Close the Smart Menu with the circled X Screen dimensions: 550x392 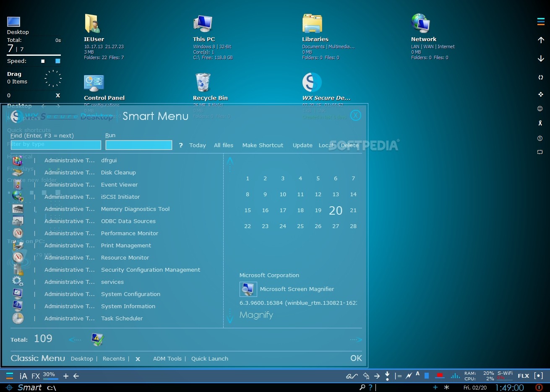point(356,115)
